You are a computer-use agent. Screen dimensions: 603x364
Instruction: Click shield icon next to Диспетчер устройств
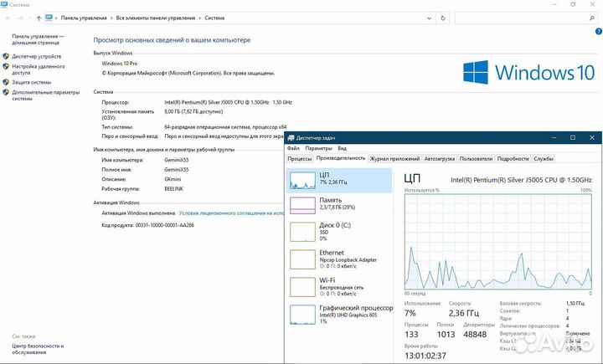point(6,56)
